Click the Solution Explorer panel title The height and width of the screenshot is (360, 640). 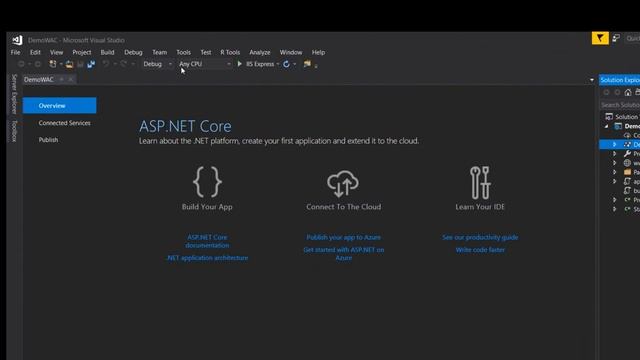click(x=620, y=80)
